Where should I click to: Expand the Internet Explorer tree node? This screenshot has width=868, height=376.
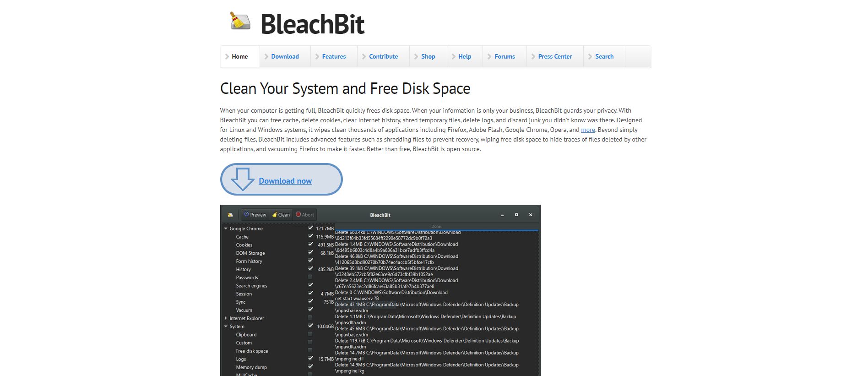[x=226, y=318]
